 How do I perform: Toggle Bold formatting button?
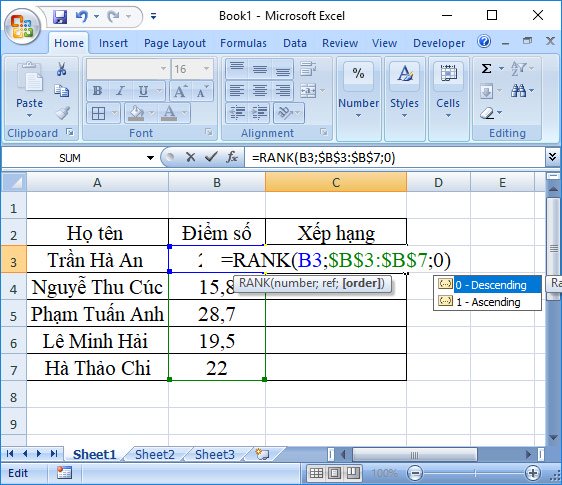pyautogui.click(x=97, y=91)
